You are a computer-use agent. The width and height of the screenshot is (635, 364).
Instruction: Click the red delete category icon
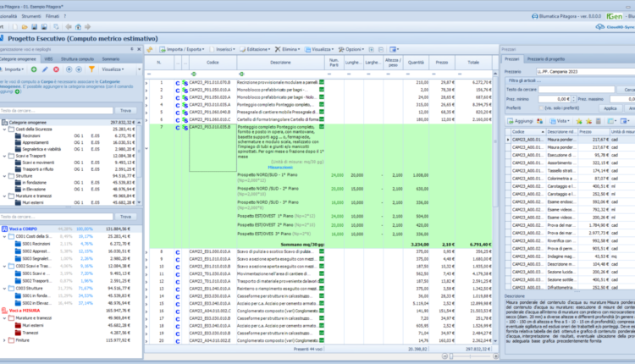(56, 69)
